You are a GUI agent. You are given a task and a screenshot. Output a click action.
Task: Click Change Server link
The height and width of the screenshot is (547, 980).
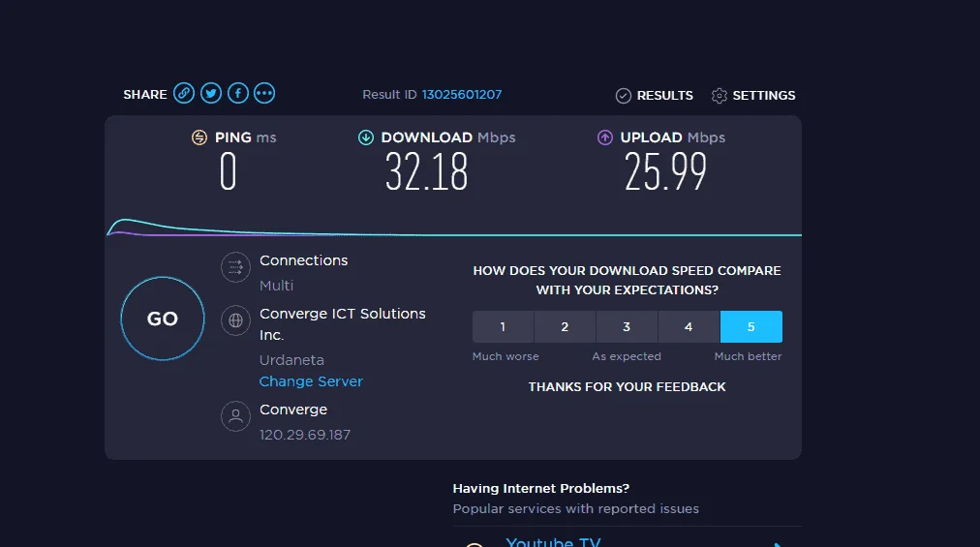click(311, 381)
